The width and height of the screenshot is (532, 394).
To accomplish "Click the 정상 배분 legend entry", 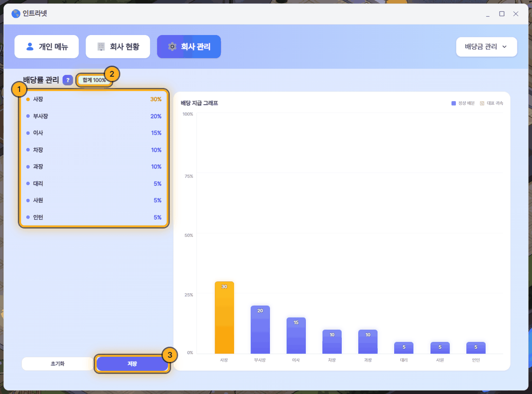I will click(463, 103).
